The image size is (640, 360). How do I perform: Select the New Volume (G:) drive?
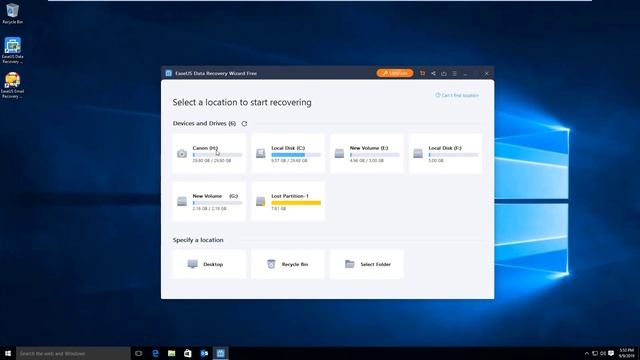click(209, 202)
